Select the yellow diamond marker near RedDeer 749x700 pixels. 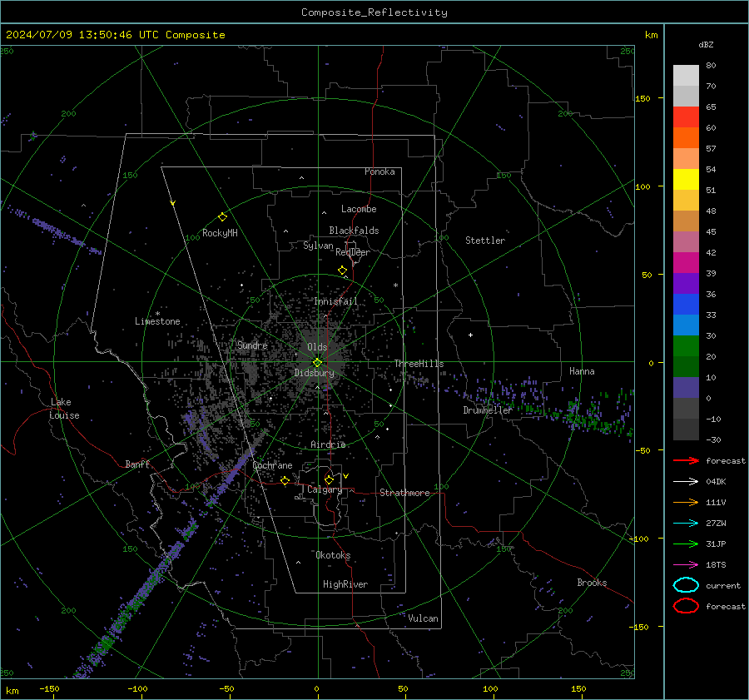[x=342, y=271]
